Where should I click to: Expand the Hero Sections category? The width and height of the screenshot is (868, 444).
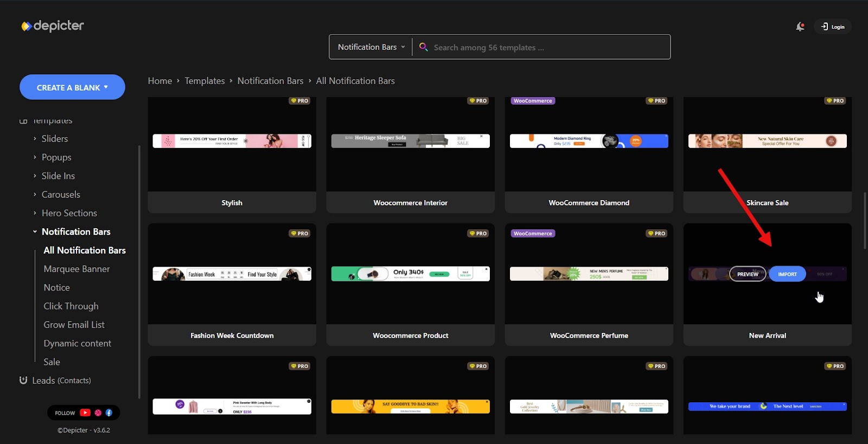click(35, 213)
